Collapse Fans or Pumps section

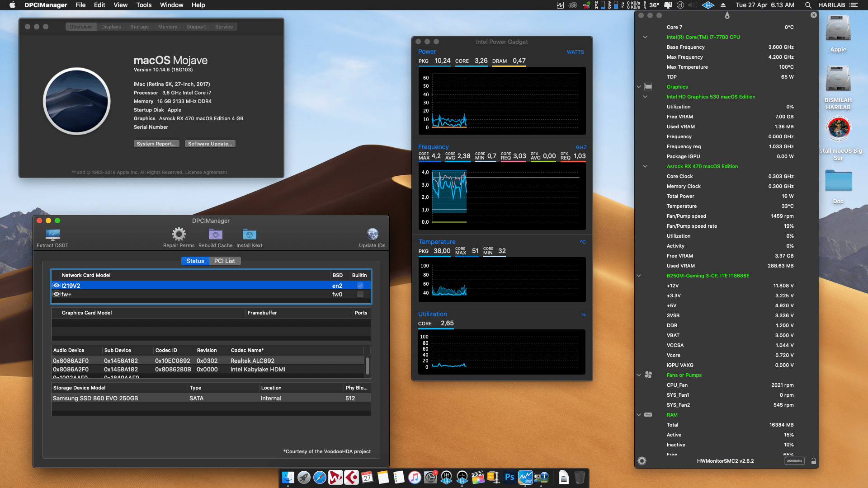pyautogui.click(x=639, y=375)
